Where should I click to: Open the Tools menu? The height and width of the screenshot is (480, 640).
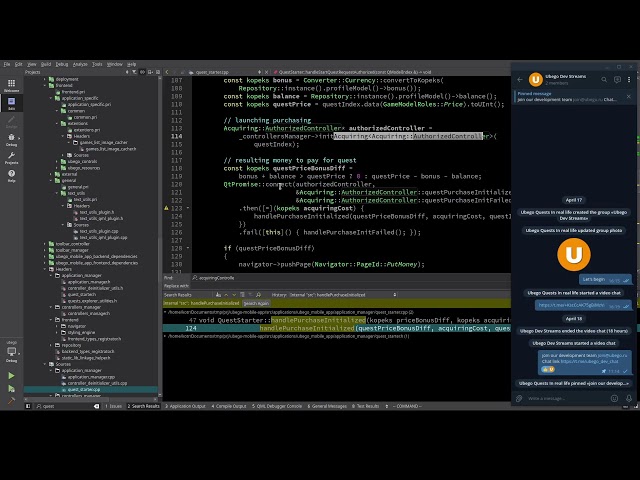[97, 64]
